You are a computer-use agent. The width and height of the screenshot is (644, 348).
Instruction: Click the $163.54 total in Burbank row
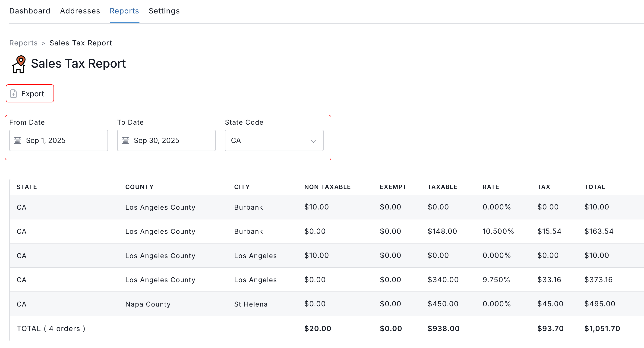coord(599,231)
